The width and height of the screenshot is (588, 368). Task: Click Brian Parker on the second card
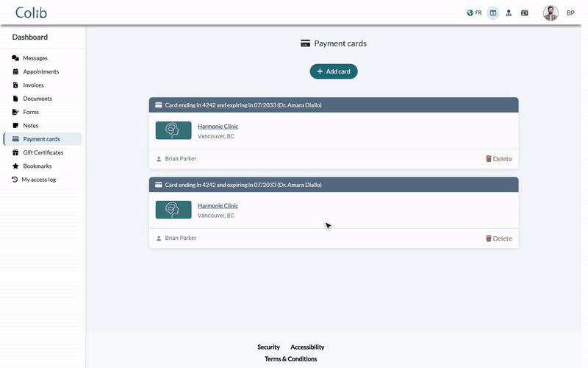point(180,238)
